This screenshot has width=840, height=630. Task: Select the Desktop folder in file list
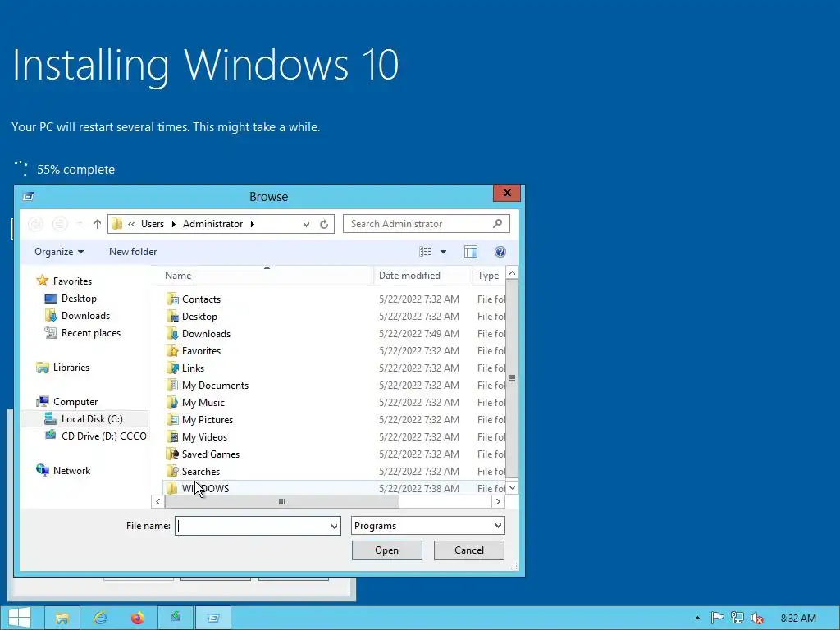coord(199,316)
